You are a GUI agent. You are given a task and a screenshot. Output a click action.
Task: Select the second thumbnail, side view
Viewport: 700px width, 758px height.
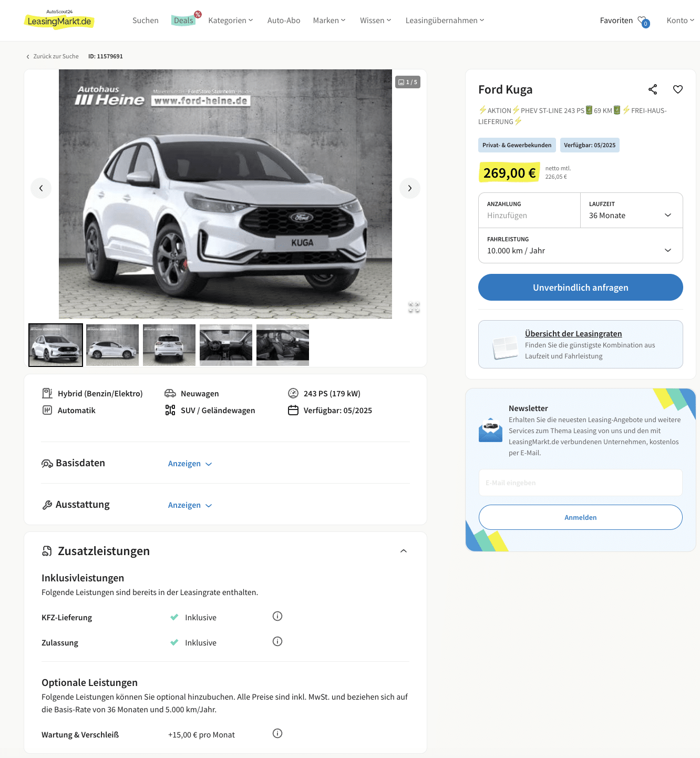pyautogui.click(x=112, y=345)
